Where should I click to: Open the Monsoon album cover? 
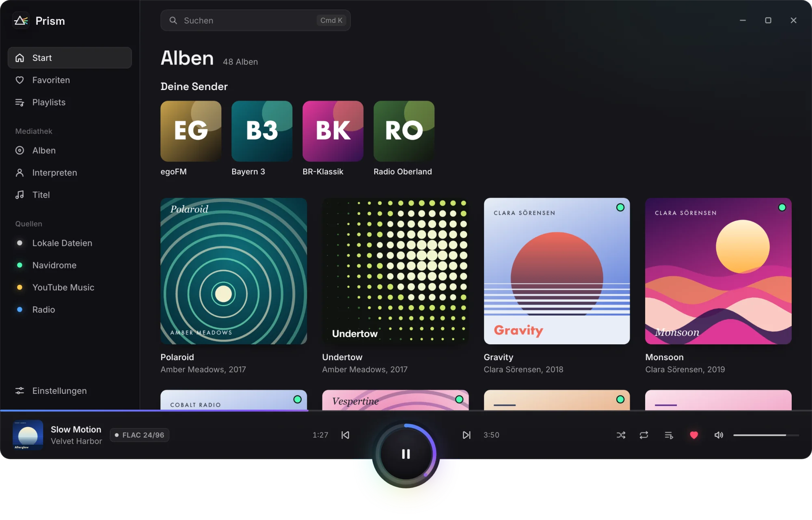[718, 271]
